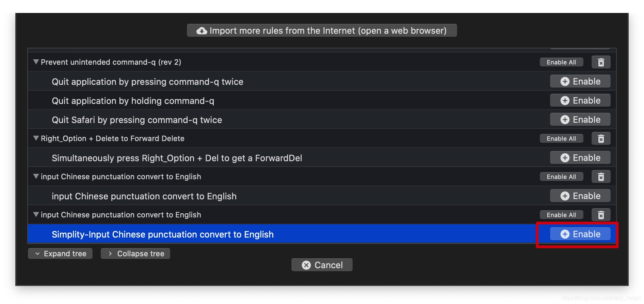Enable All for Right_Option Delete group
This screenshot has width=644, height=304.
coord(561,139)
